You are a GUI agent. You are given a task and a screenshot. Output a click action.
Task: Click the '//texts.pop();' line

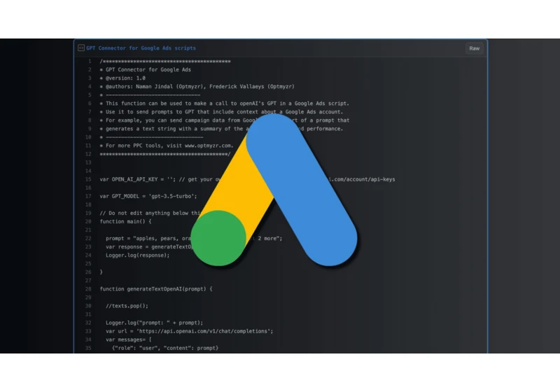click(x=127, y=306)
